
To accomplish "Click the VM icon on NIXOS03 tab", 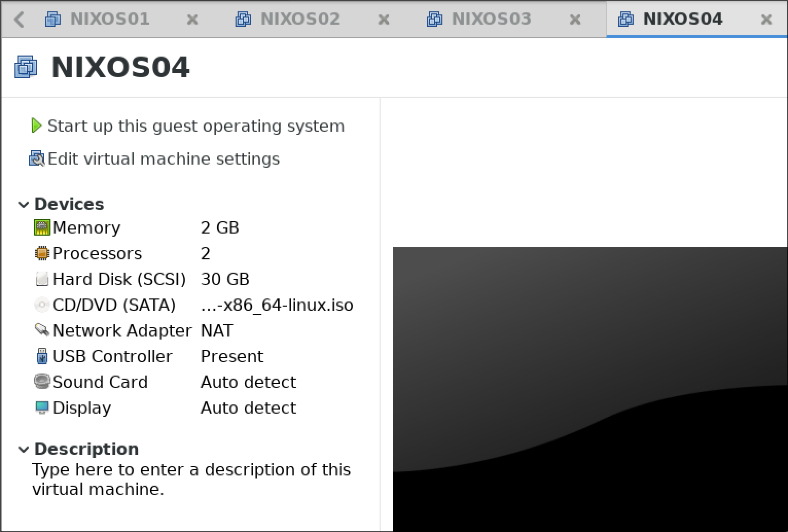I will click(435, 20).
